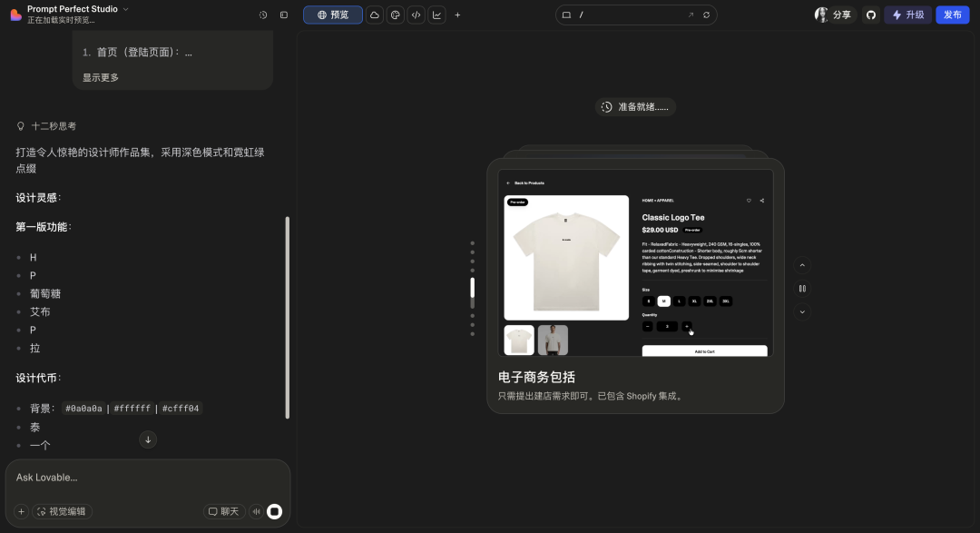Open the theme palette icon

coord(395,15)
